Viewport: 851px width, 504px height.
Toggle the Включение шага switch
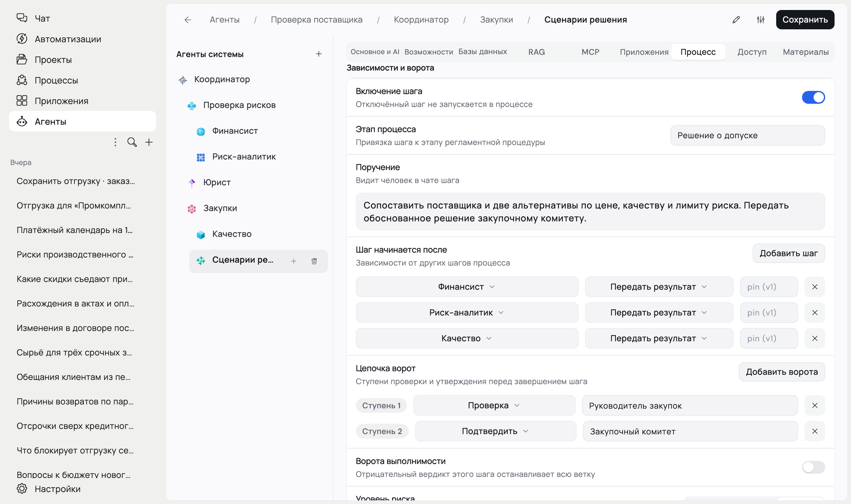point(813,97)
